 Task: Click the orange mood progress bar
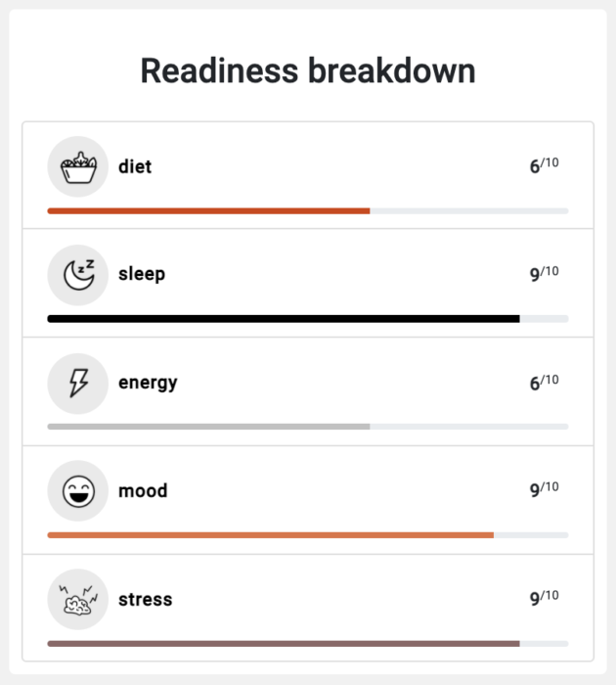pyautogui.click(x=308, y=535)
